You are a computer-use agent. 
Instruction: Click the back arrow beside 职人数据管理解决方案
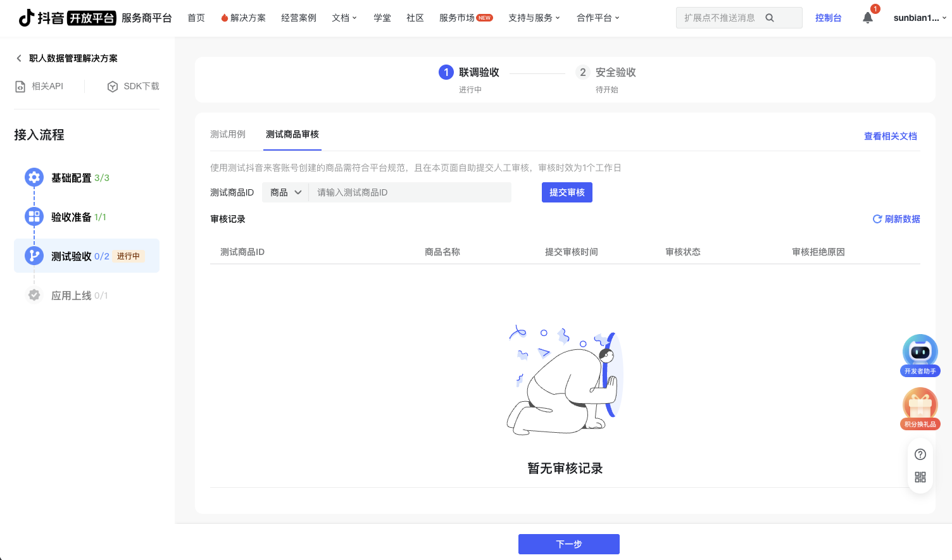tap(19, 58)
